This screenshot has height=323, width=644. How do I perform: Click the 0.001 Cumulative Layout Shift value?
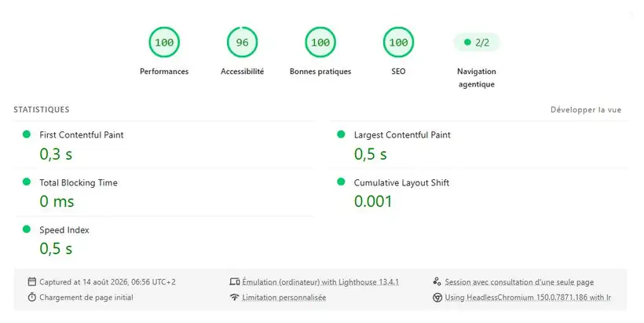373,201
